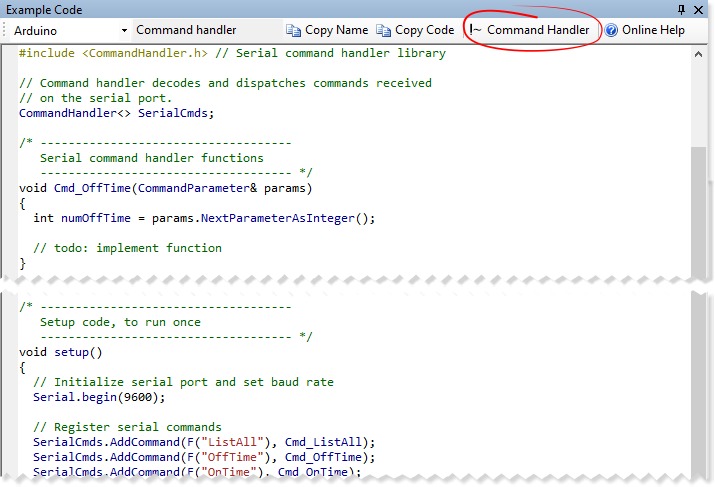This screenshot has width=715, height=487.
Task: Click 'Setup code, to run once' comment
Action: point(120,322)
